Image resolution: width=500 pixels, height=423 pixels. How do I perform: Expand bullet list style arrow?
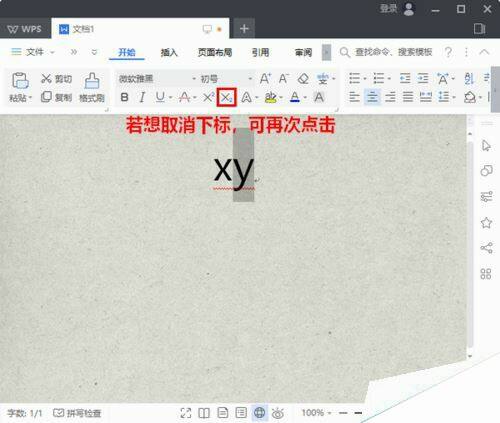[x=365, y=79]
